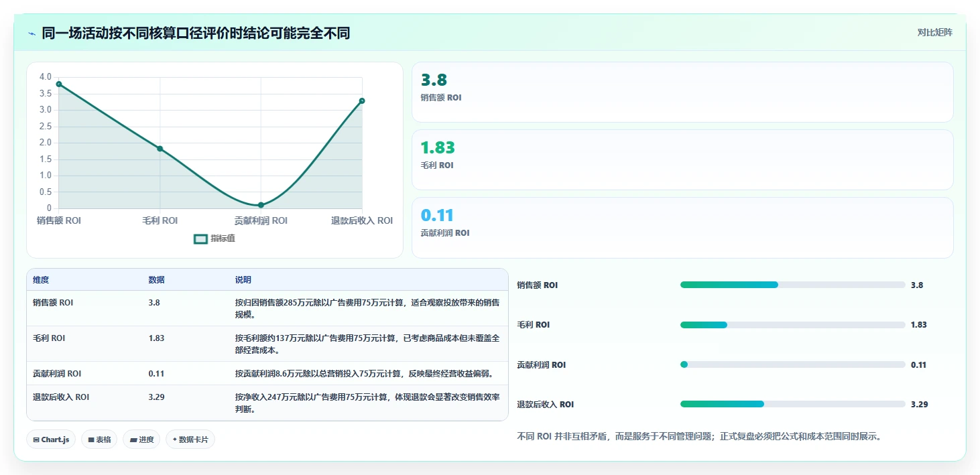Click the 销售额 ROI progress bar
The height and width of the screenshot is (475, 980).
pyautogui.click(x=792, y=285)
